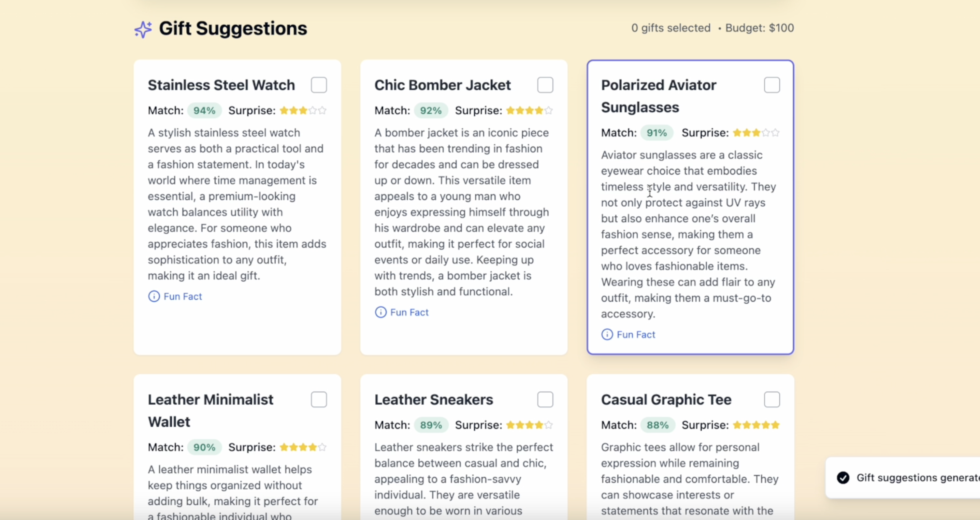This screenshot has height=520, width=980.
Task: Open the Fun Fact link under Bomber Jacket
Action: (x=409, y=312)
